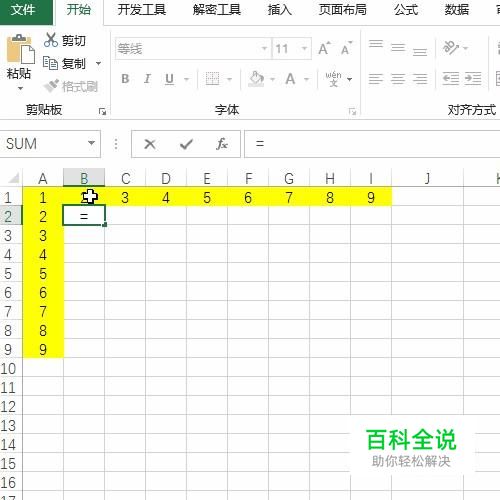500x500 pixels.
Task: Open the Copy dropdown arrow
Action: click(98, 63)
